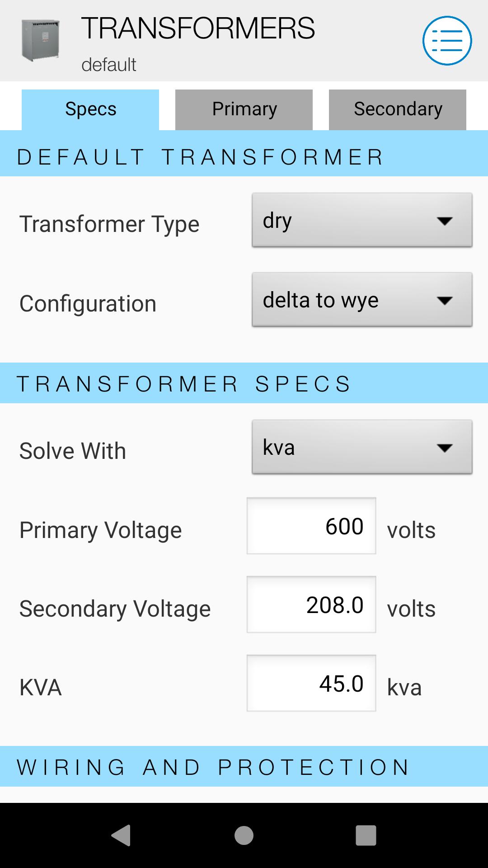Tap the Configuration label
This screenshot has height=868, width=488.
[x=88, y=303]
